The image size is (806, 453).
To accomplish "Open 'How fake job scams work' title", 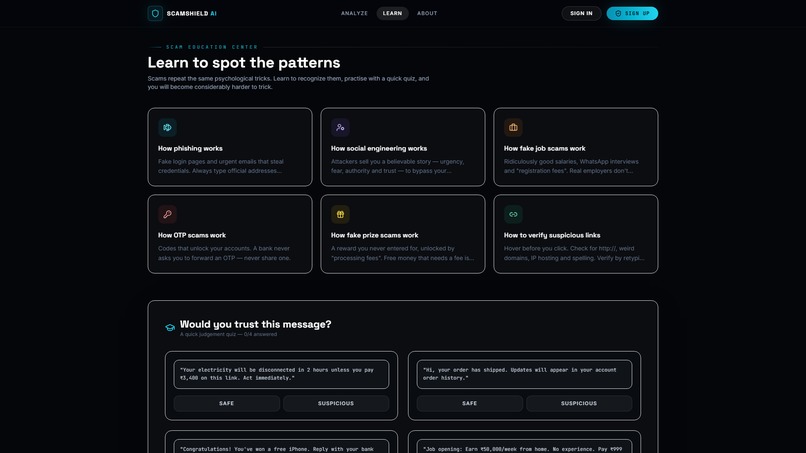I will tap(544, 149).
